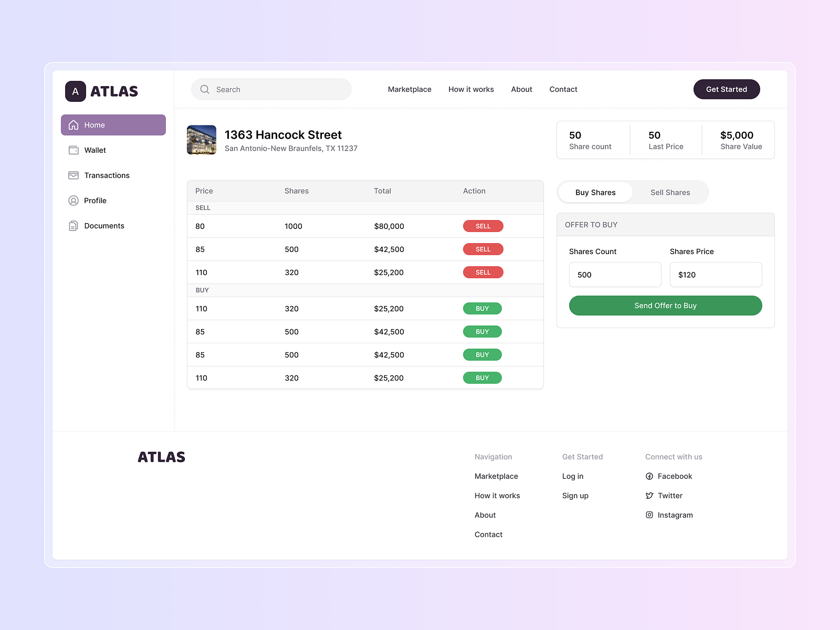Select Contact from the top navigation
The height and width of the screenshot is (630, 840).
(563, 89)
